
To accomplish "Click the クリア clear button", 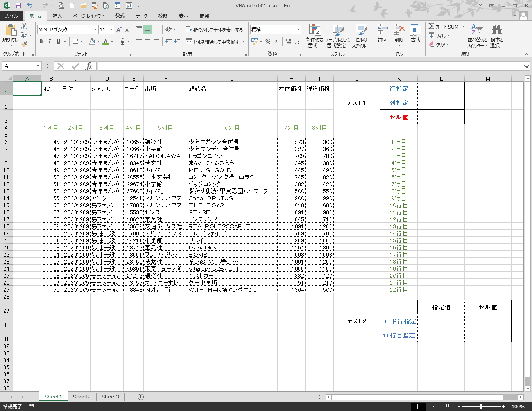I will pos(438,45).
